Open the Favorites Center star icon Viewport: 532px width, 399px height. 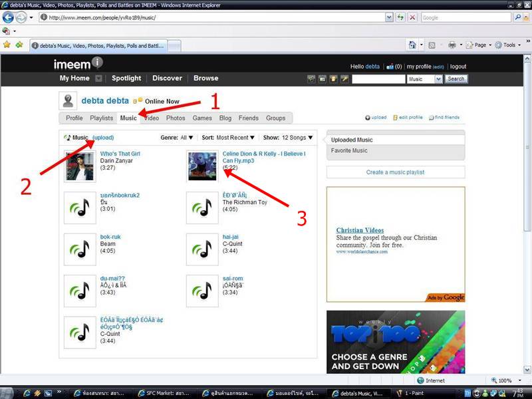pos(7,45)
